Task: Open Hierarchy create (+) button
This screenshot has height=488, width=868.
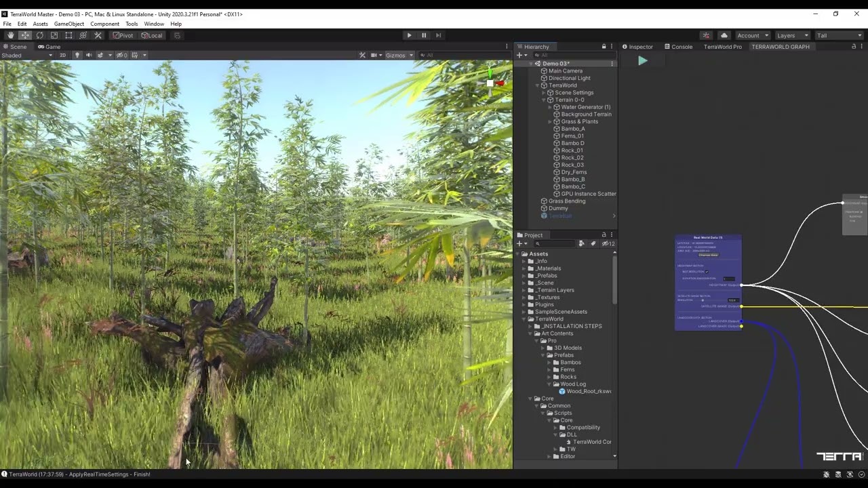Action: tap(521, 55)
